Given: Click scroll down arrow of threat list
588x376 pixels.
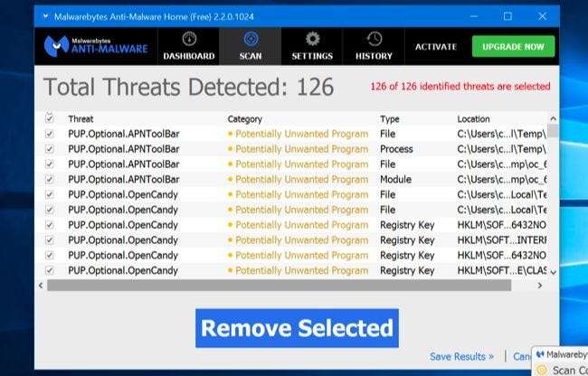Looking at the screenshot, I should tap(553, 272).
